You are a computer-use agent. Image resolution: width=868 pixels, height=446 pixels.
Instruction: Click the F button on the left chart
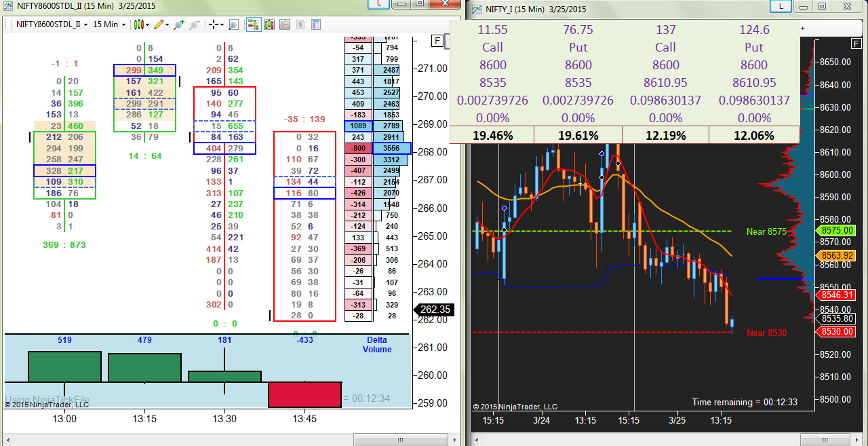437,41
